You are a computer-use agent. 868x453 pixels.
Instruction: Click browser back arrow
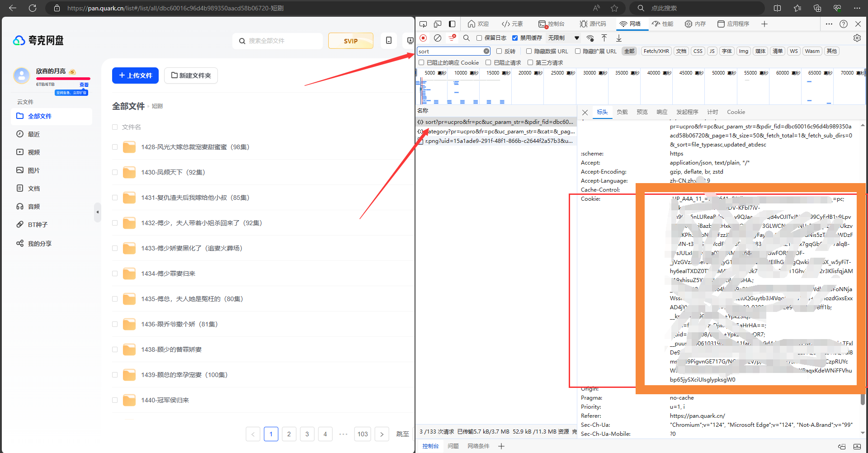(13, 8)
